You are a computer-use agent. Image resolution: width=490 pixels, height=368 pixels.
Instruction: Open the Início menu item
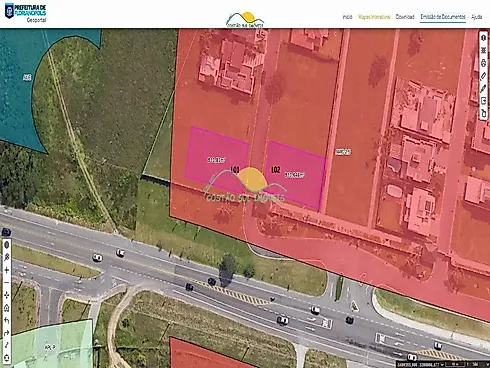pos(347,17)
